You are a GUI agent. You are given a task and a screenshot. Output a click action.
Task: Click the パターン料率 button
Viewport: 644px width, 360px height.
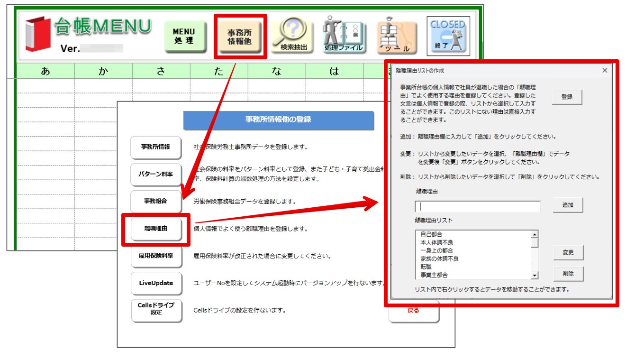(x=156, y=174)
